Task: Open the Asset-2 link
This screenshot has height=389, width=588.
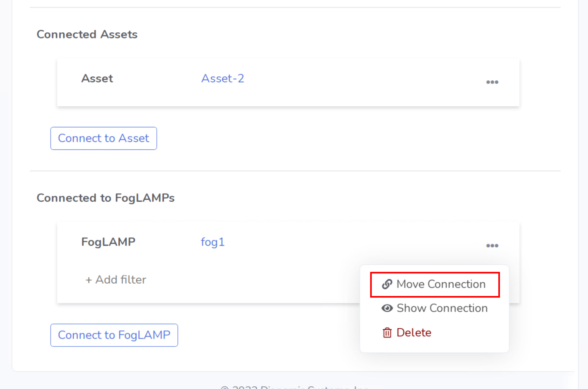Action: pyautogui.click(x=223, y=78)
